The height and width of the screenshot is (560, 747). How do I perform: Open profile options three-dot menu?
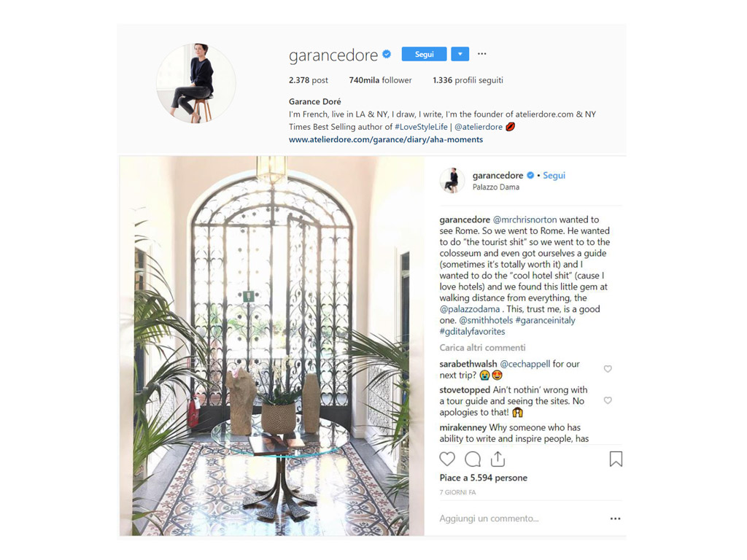[482, 54]
